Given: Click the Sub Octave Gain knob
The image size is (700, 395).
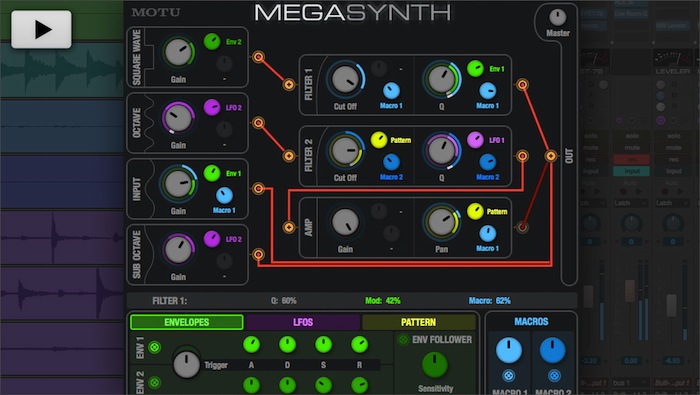Looking at the screenshot, I should pyautogui.click(x=178, y=249).
